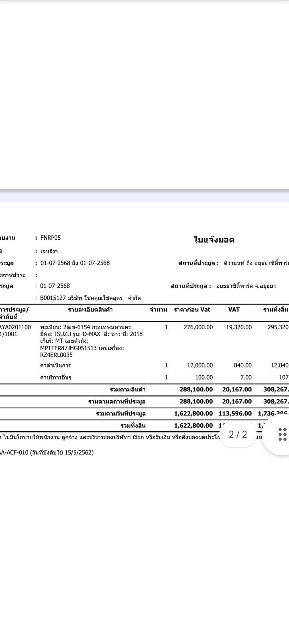Screen dimensions: 289x644
Task: Select VAT amount 19,320.00
Action: tap(239, 327)
